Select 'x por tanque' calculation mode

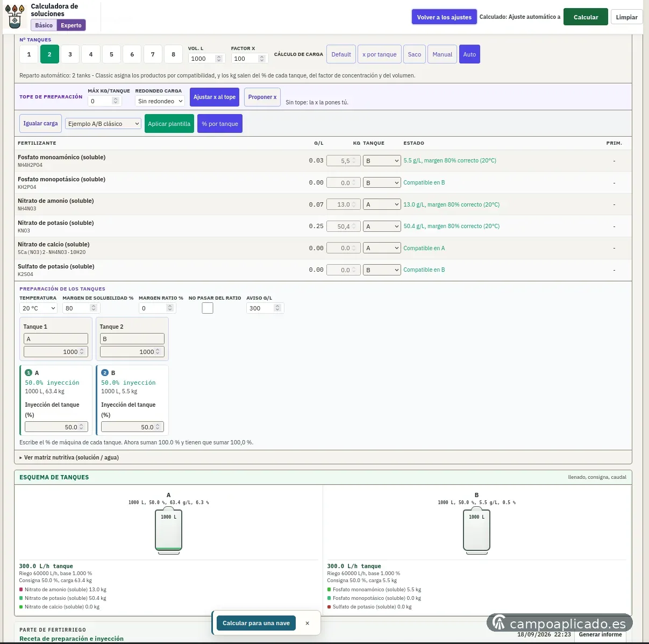point(379,54)
